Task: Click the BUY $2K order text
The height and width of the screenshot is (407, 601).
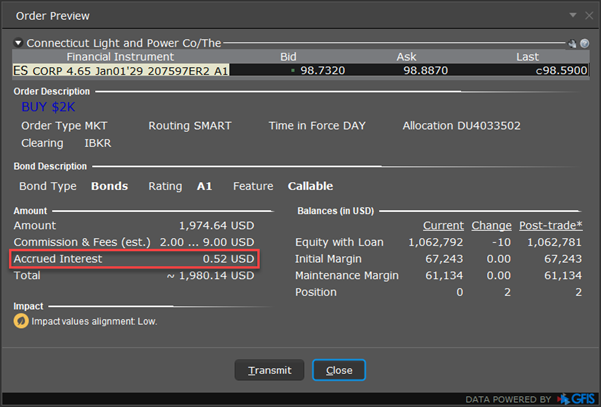Action: (x=48, y=107)
